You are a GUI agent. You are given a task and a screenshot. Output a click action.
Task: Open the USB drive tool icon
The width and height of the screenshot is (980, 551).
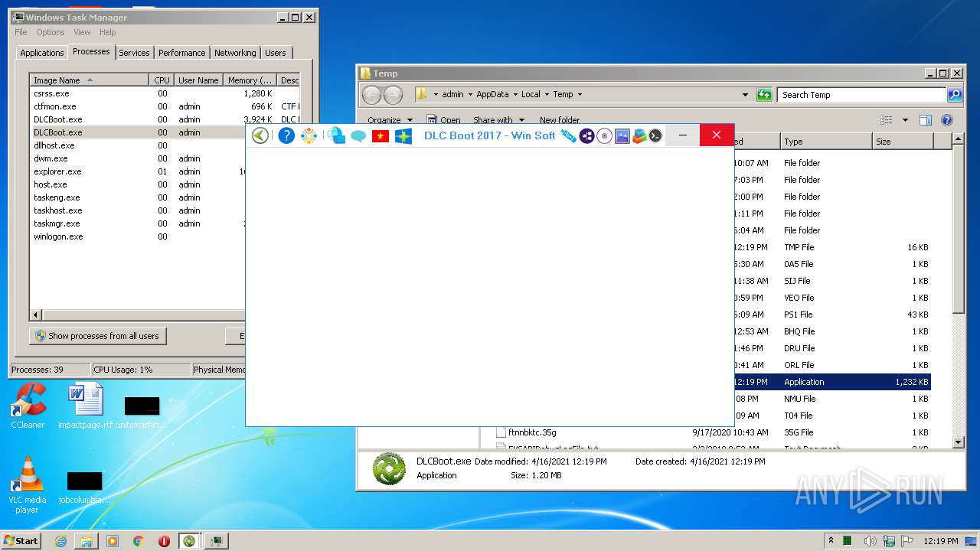568,135
